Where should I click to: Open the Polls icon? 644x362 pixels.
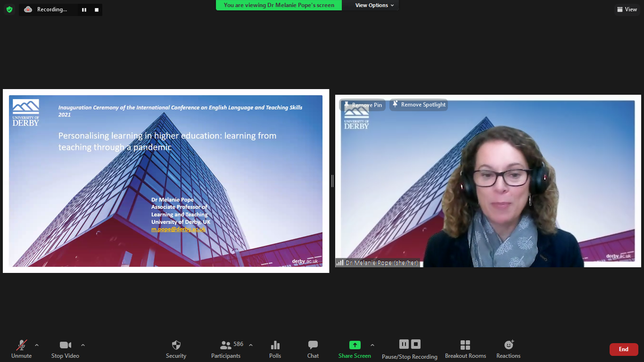(275, 349)
